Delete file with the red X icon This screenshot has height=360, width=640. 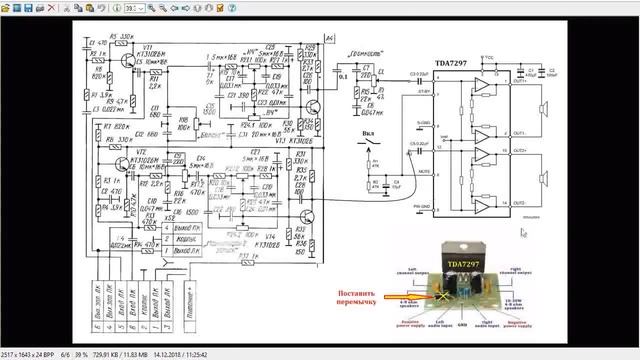pos(51,8)
